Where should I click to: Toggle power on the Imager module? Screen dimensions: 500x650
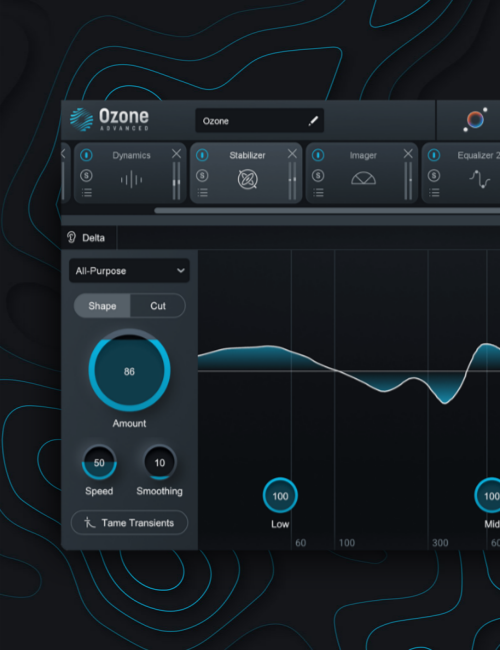pyautogui.click(x=318, y=155)
